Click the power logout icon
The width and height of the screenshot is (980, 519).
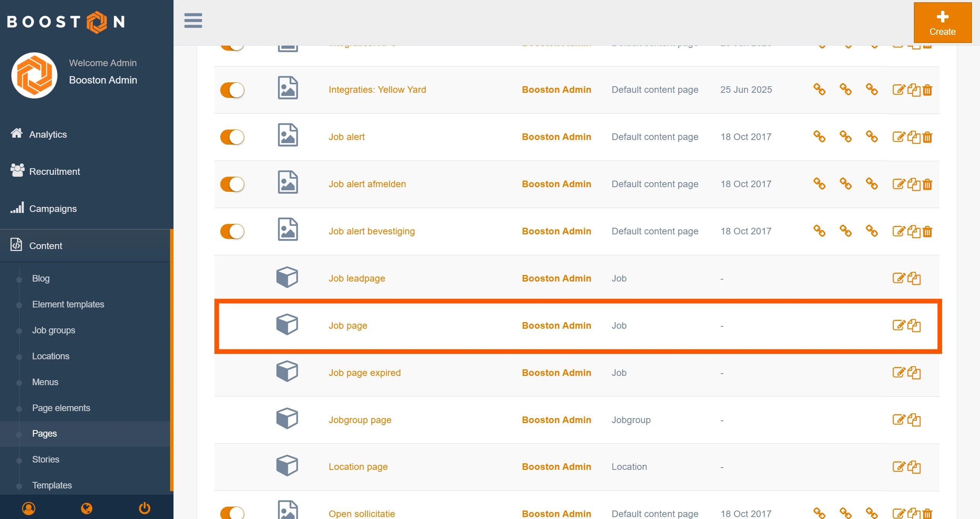click(x=145, y=508)
